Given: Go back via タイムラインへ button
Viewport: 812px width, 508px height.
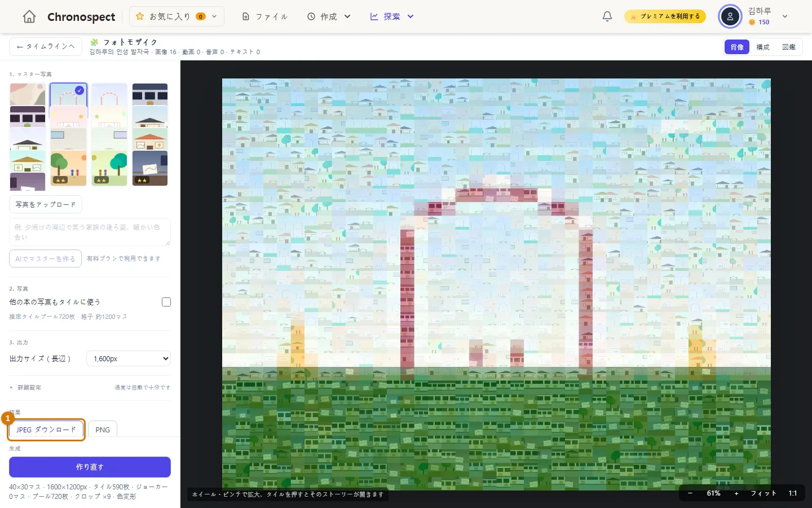Looking at the screenshot, I should tap(46, 47).
